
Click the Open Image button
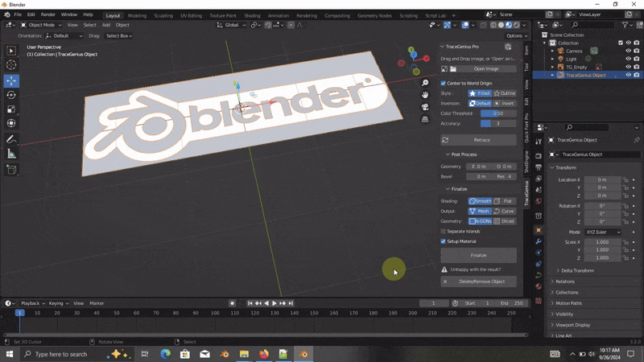486,69
